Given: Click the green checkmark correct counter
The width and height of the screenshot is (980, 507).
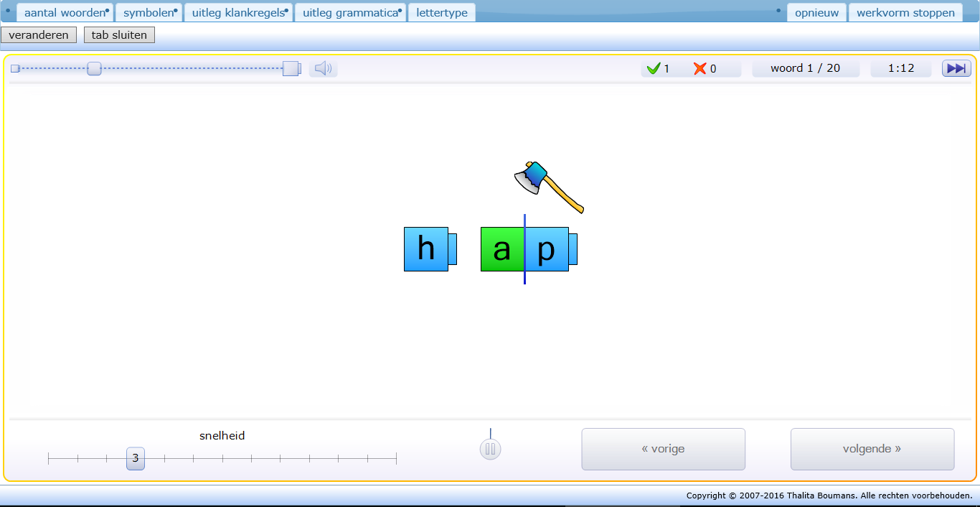Looking at the screenshot, I should (x=658, y=69).
